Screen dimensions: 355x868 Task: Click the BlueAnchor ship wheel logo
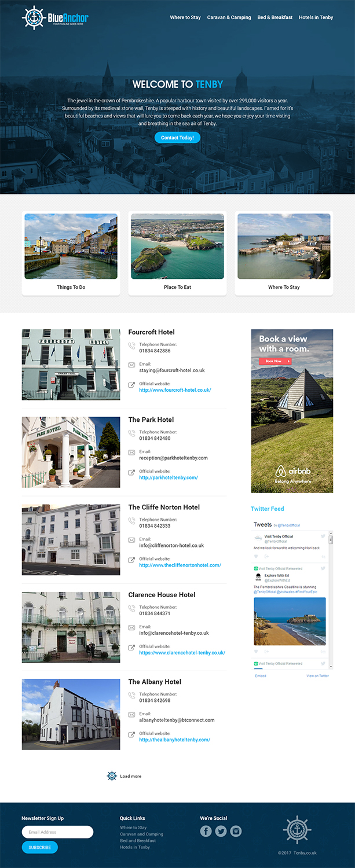(33, 18)
